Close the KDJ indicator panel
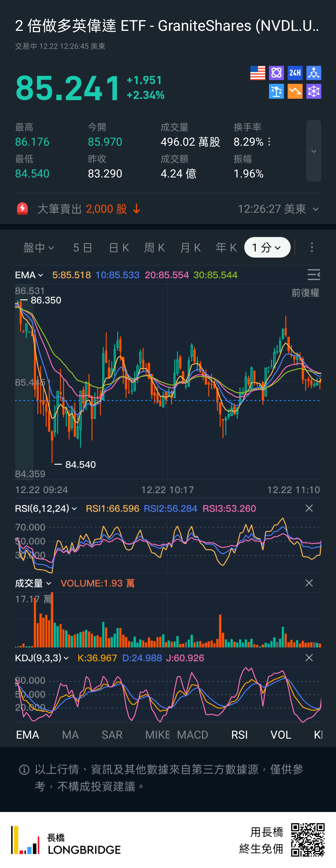Screen dimensions: 336x868 pos(309,658)
